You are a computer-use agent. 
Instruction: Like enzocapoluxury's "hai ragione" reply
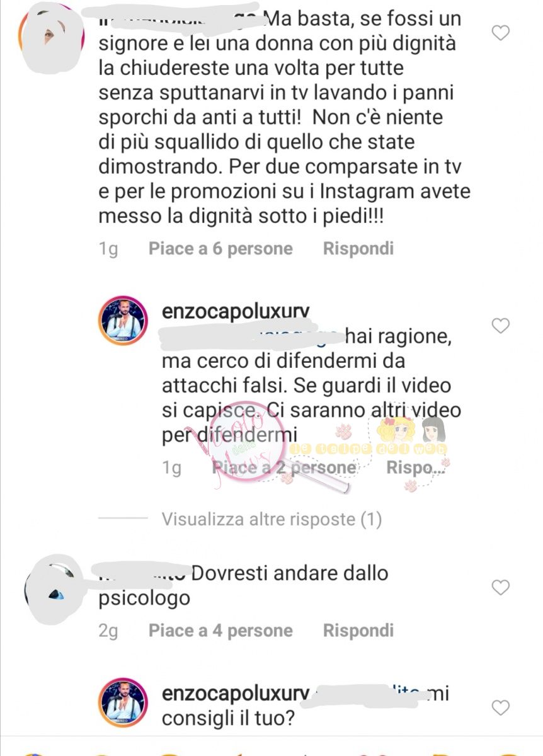pos(500,326)
